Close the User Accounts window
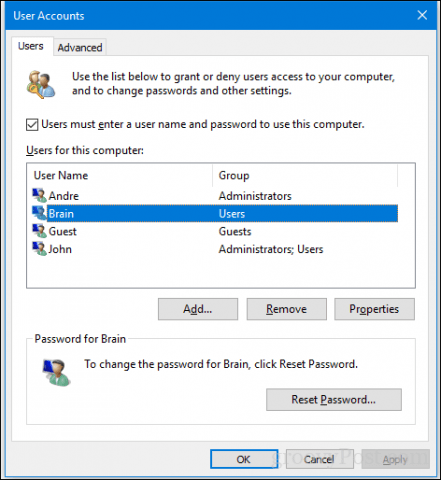This screenshot has width=441, height=480. (422, 15)
